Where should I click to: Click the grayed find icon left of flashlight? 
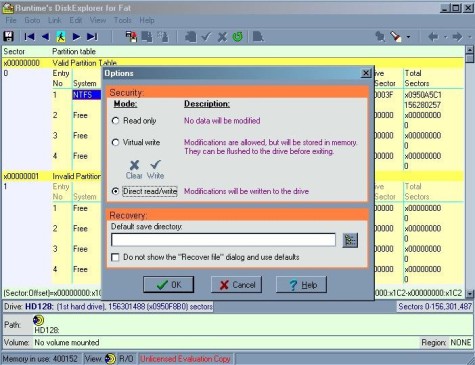tap(380, 36)
